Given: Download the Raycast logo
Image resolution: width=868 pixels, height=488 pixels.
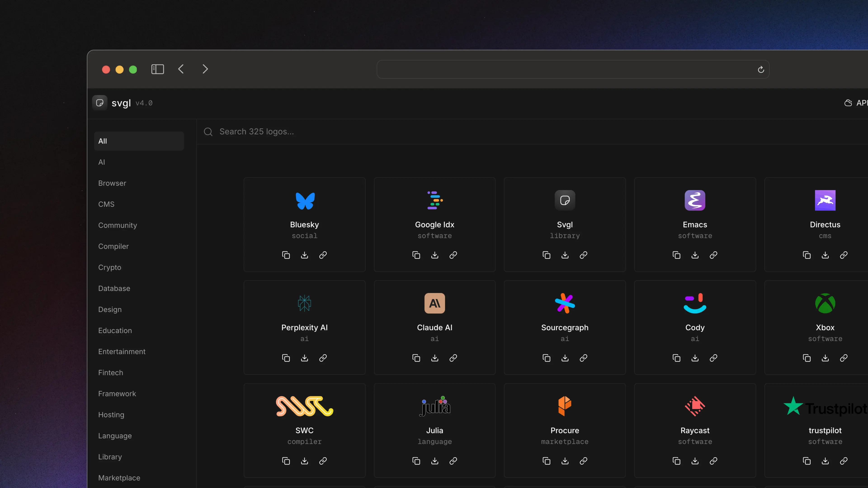Looking at the screenshot, I should pos(695,461).
